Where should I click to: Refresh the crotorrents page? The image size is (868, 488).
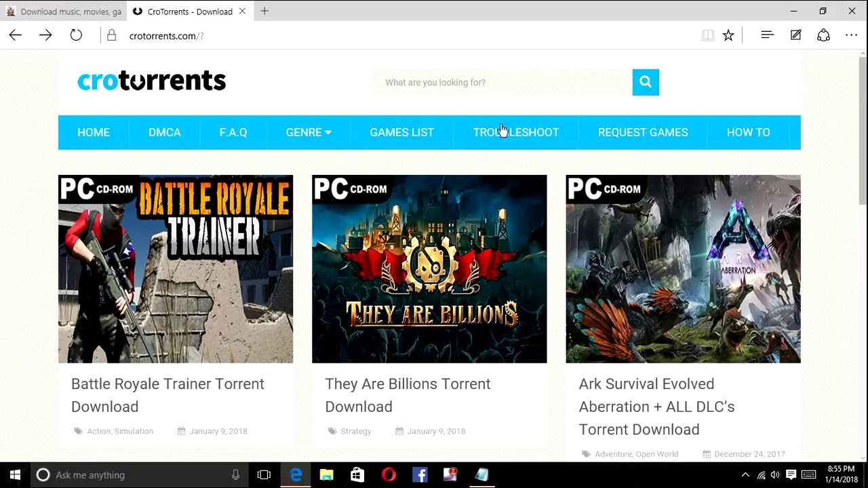[76, 35]
